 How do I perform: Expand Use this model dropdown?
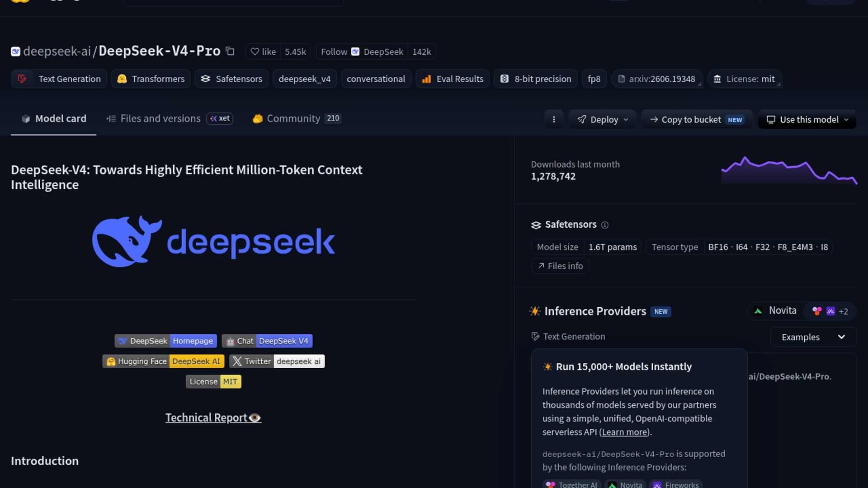tap(807, 120)
